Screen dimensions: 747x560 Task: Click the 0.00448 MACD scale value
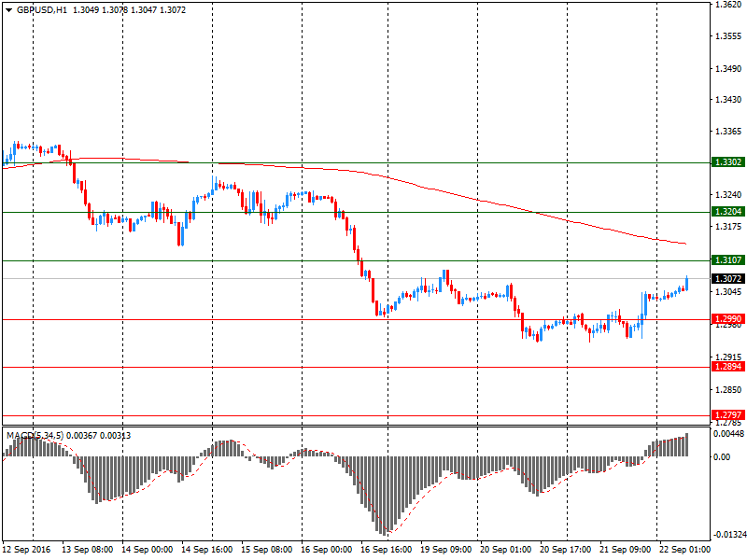[728, 433]
